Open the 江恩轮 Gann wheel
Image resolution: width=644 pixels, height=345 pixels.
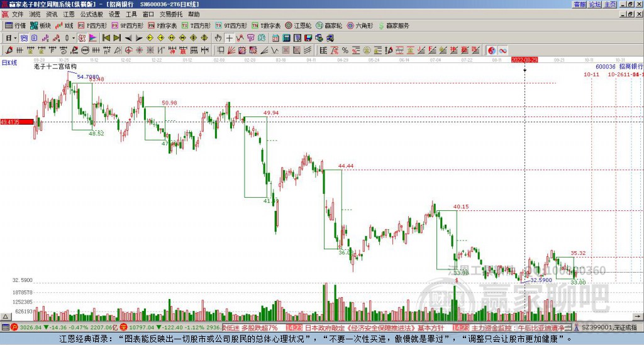[x=299, y=25]
